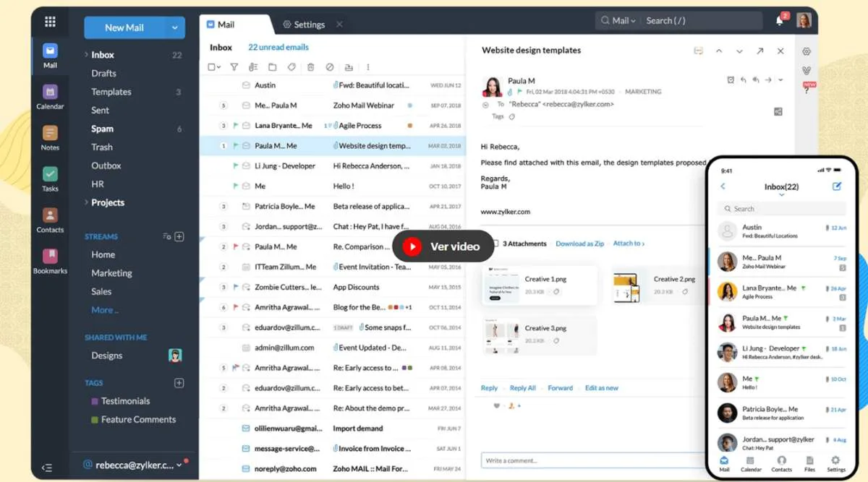Archive the email using the archive icon
This screenshot has height=482, width=868.
(x=349, y=66)
